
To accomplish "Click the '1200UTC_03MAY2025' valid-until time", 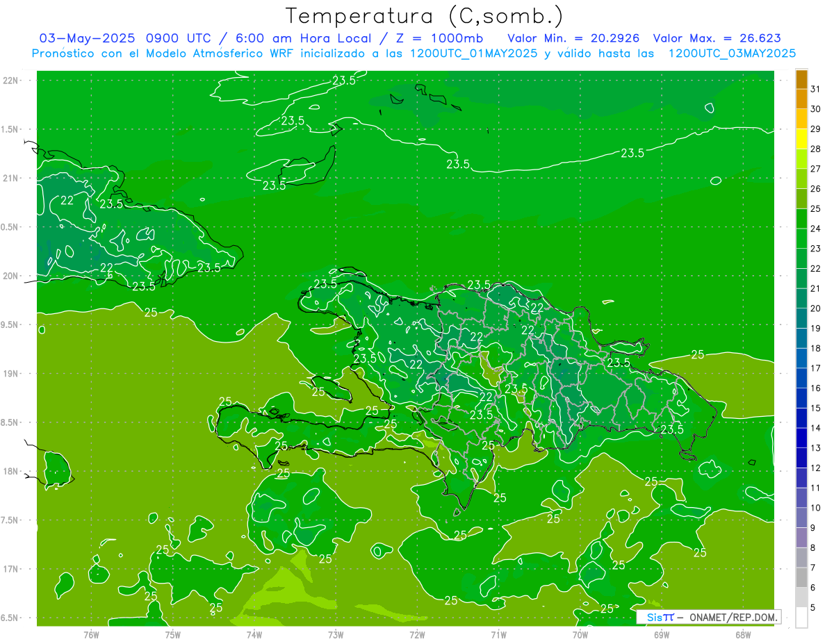I will (732, 53).
